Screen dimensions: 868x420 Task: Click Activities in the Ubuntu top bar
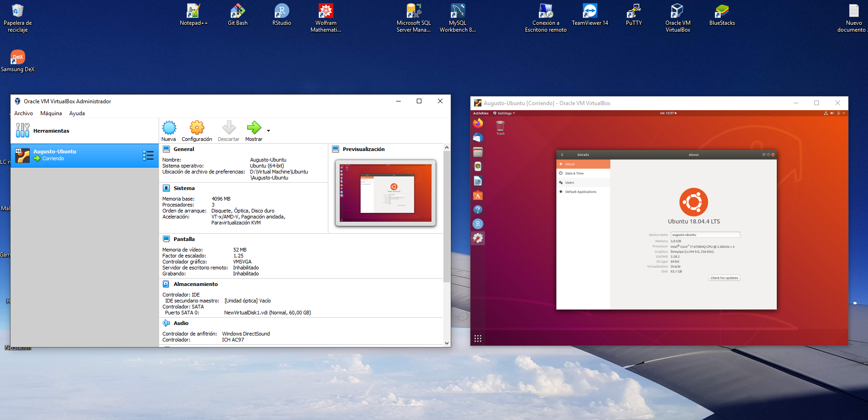pyautogui.click(x=481, y=113)
